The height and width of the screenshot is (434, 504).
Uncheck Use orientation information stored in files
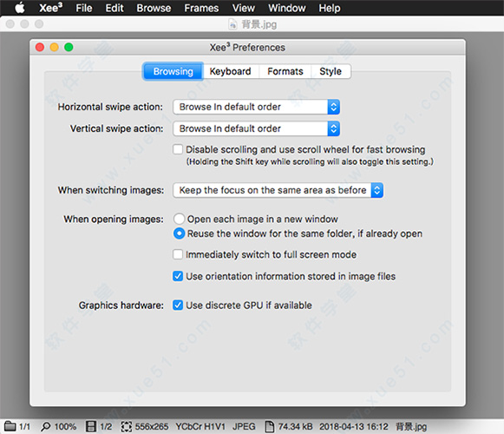pyautogui.click(x=178, y=276)
